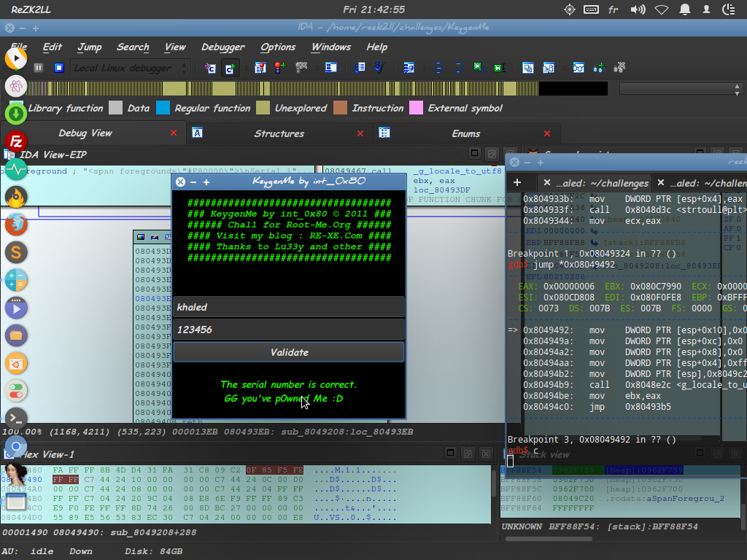Image resolution: width=747 pixels, height=560 pixels.
Task: Open the Search menu
Action: (x=133, y=47)
